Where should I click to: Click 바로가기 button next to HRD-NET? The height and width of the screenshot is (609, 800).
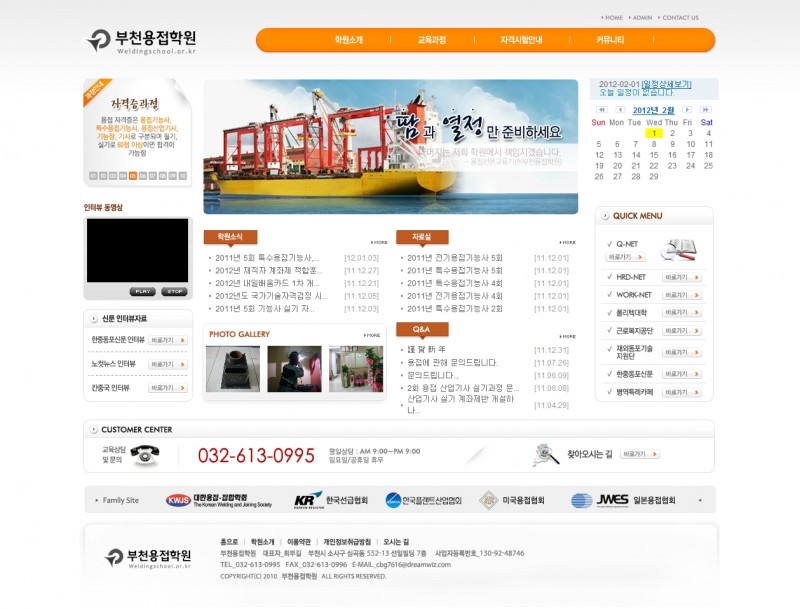682,277
